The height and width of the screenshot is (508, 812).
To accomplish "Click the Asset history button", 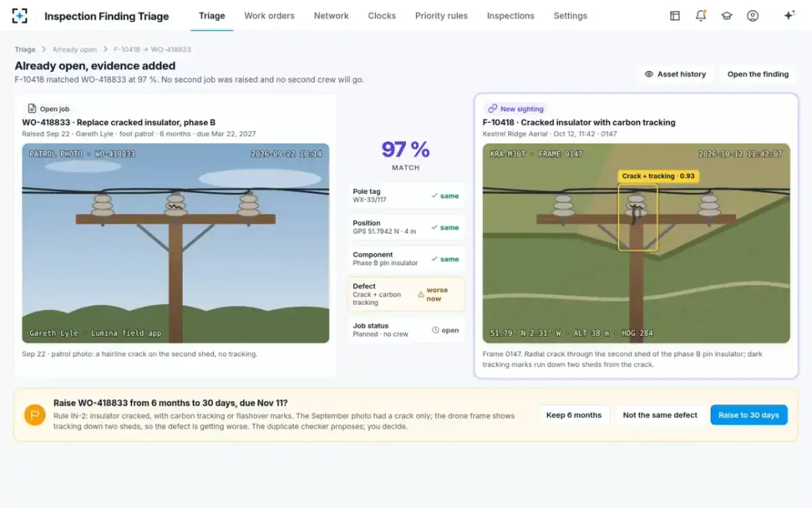I will click(x=675, y=75).
